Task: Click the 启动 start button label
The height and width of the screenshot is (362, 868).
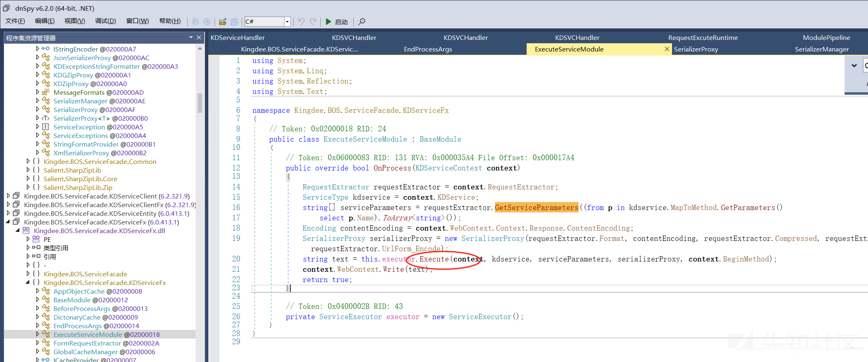Action: 341,22
